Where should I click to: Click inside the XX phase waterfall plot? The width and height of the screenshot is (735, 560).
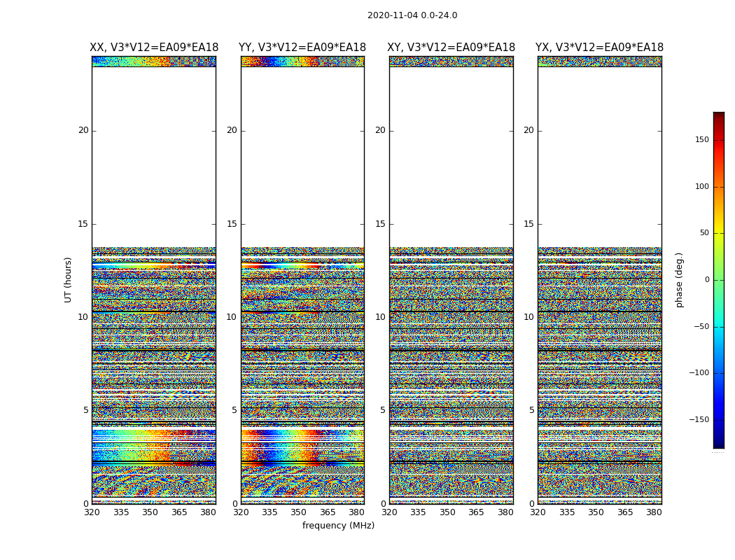pyautogui.click(x=154, y=280)
